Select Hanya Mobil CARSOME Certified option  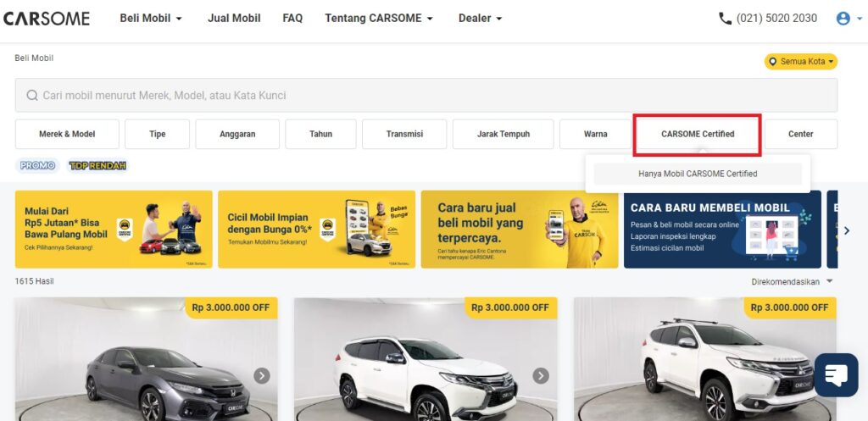698,174
